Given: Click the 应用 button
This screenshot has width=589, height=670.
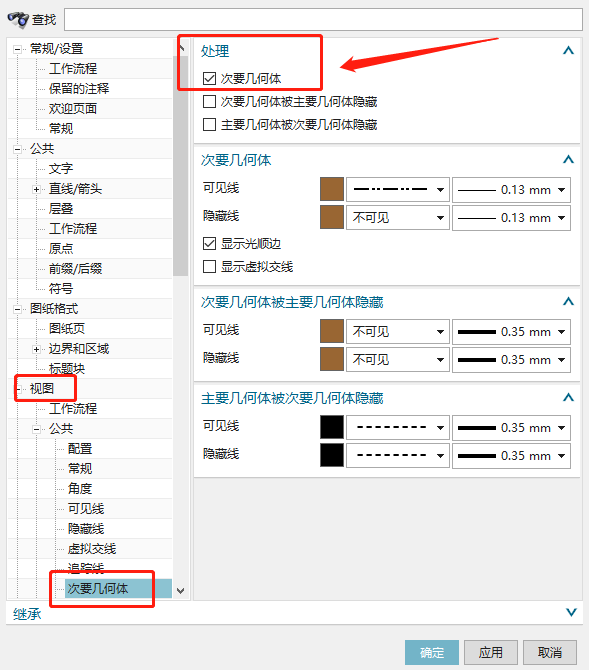Looking at the screenshot, I should tap(491, 652).
